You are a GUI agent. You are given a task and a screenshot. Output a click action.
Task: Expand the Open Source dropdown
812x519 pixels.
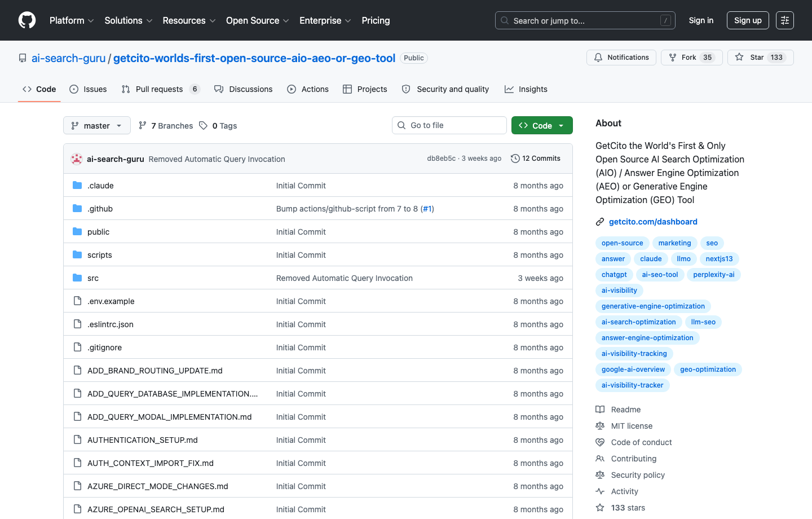tap(258, 20)
